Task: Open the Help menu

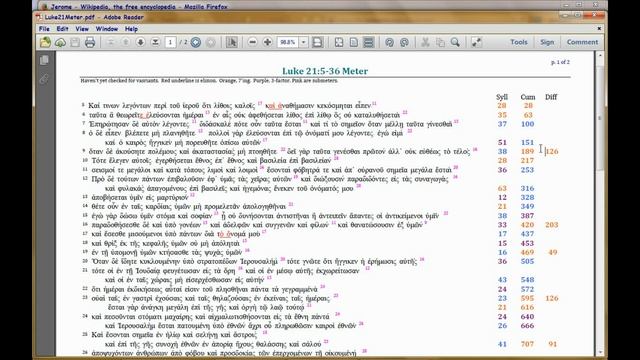Action: (x=131, y=29)
